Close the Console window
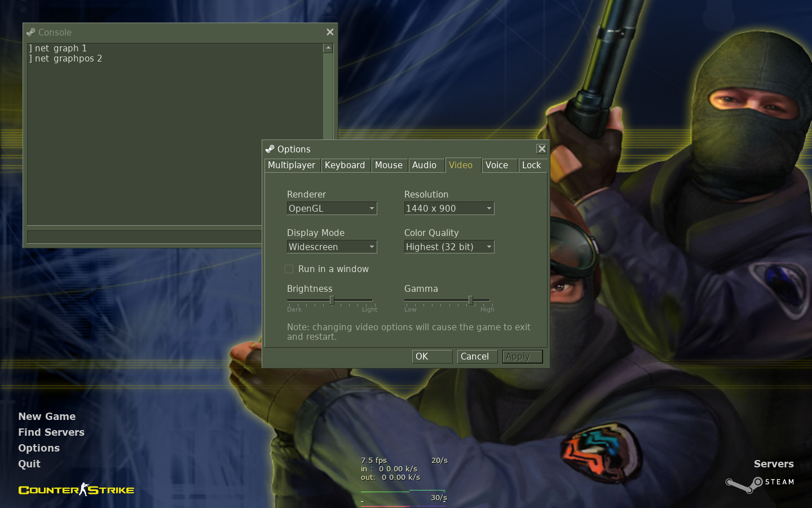The height and width of the screenshot is (508, 812). tap(330, 32)
